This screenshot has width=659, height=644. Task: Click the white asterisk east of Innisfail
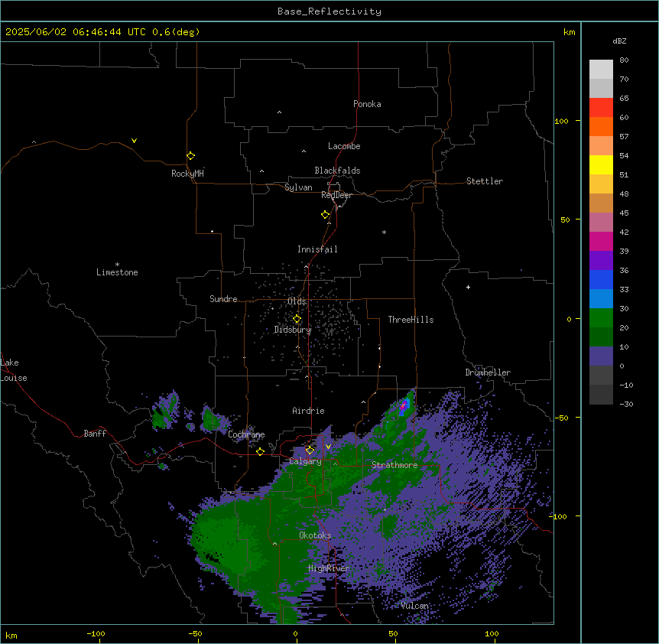384,232
